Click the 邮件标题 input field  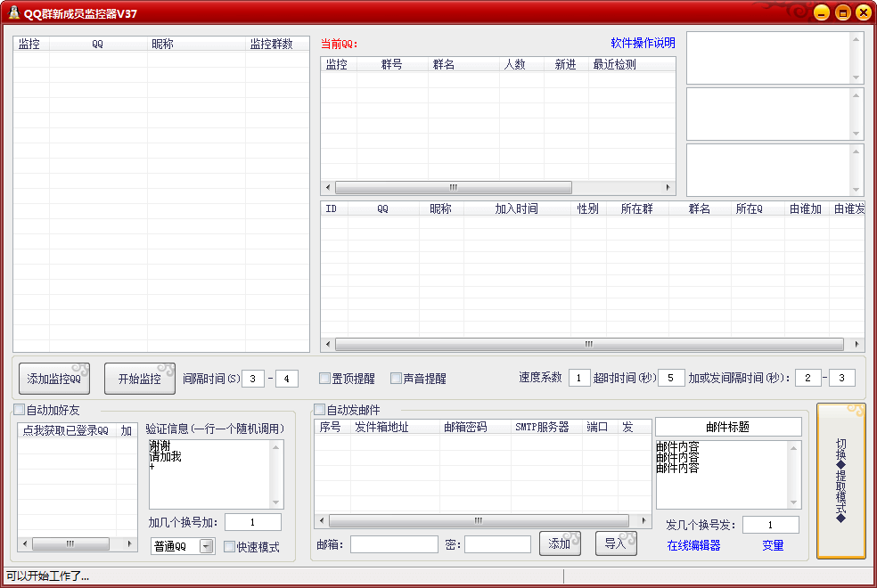coord(728,427)
